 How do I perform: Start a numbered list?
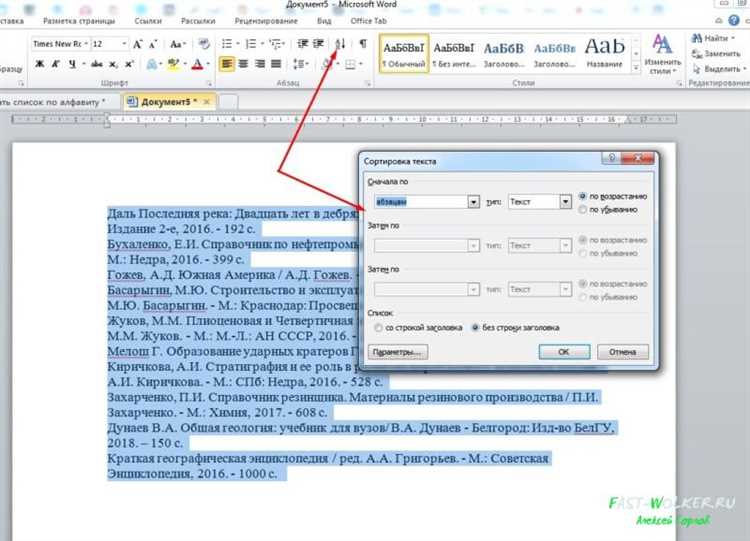coord(251,44)
